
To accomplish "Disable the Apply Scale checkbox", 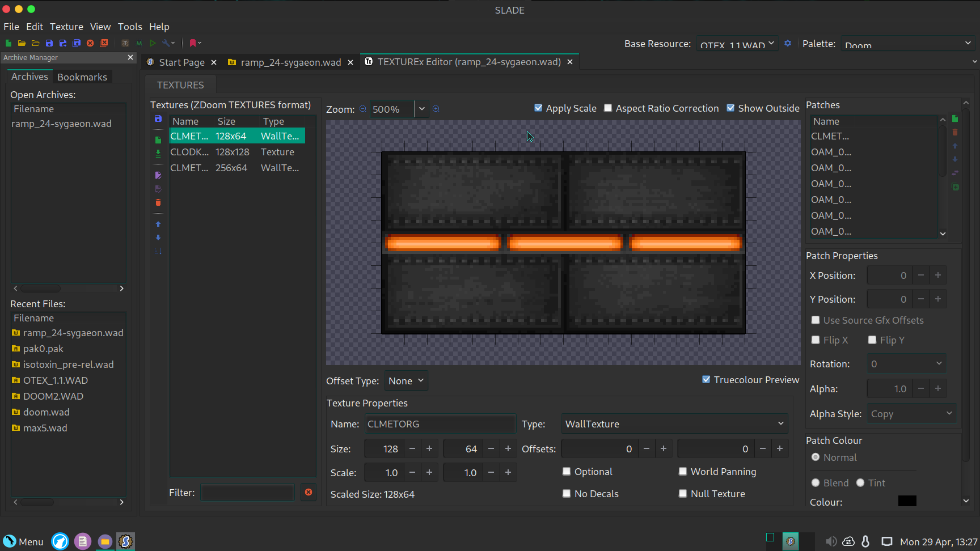I will pos(538,108).
